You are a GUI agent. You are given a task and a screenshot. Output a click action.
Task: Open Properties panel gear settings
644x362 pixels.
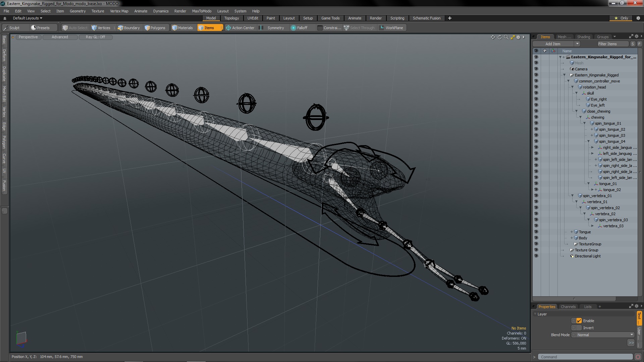point(636,306)
